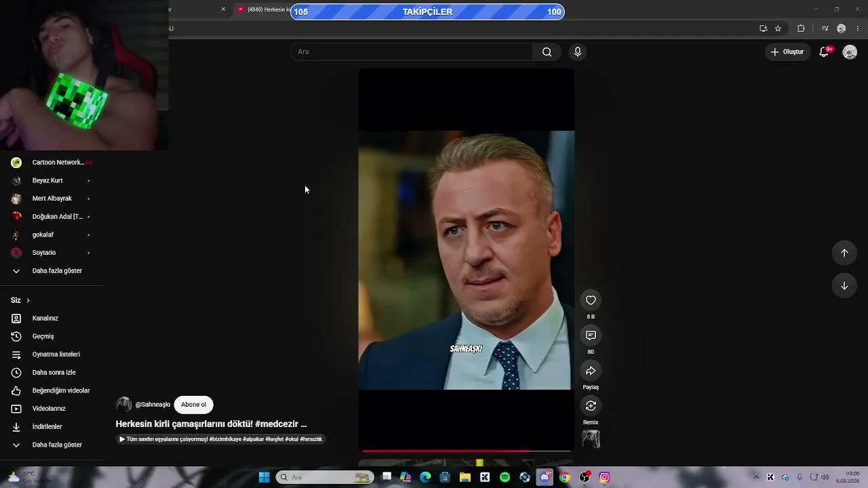
Task: Pause the Short by clicking the video
Action: (x=466, y=260)
